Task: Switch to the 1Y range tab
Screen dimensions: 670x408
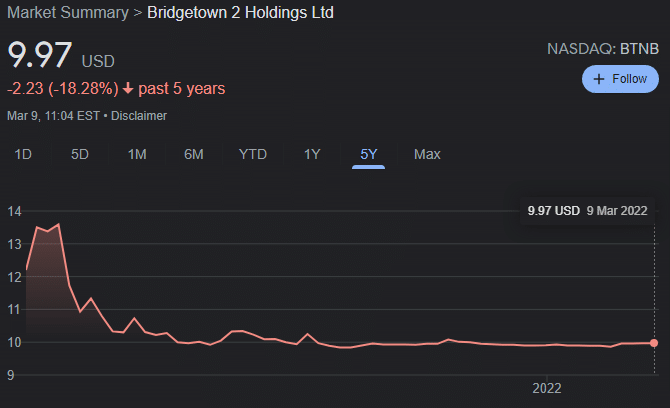Action: pos(312,154)
